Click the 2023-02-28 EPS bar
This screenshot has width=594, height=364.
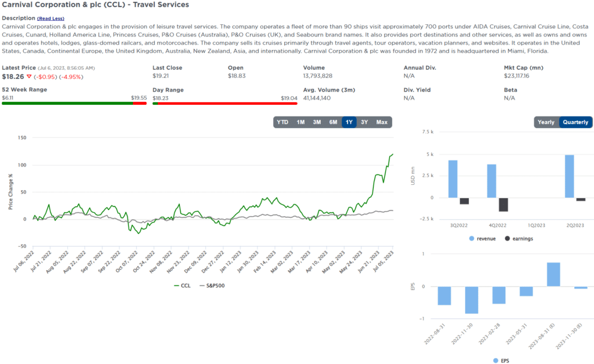(x=499, y=295)
